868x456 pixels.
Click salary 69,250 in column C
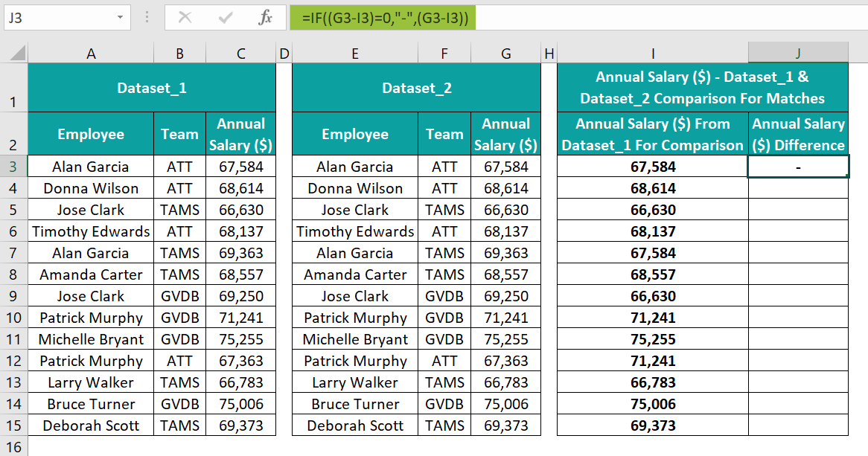pos(240,296)
